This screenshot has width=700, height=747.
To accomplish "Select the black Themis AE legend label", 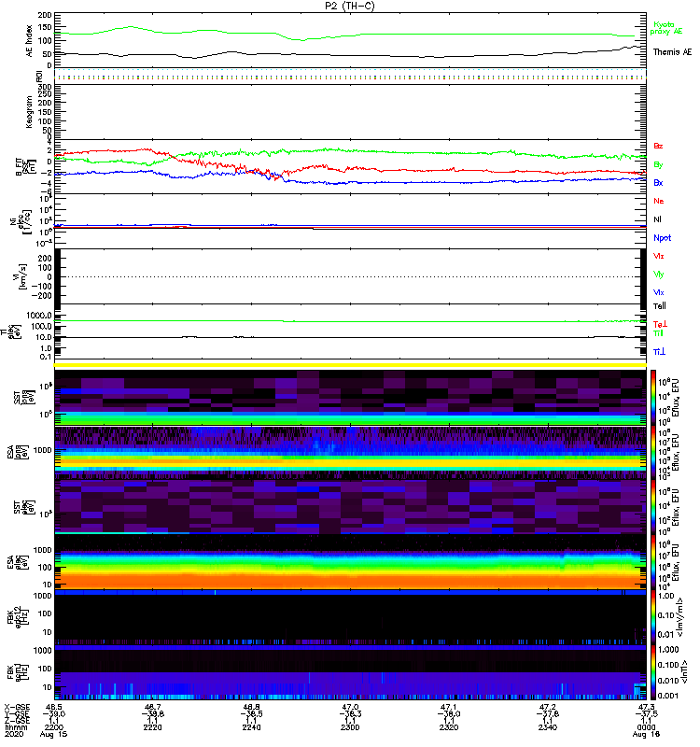I will pyautogui.click(x=672, y=52).
